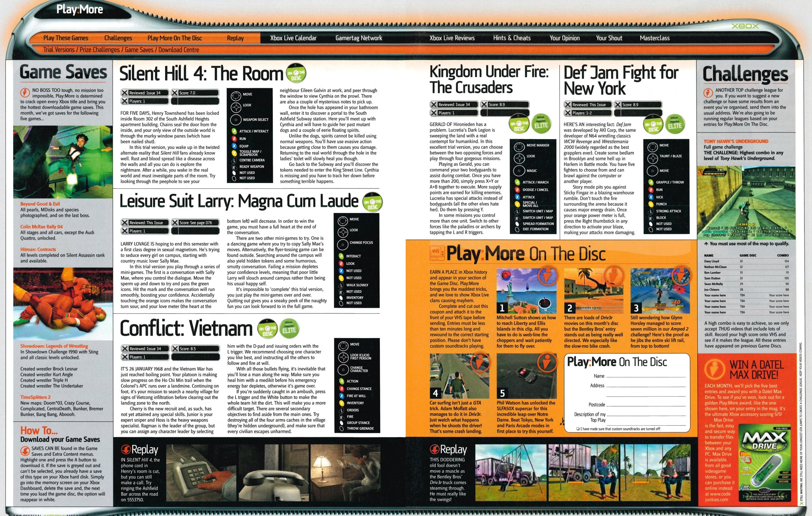Open the Hitman: Contracts save link

(x=38, y=249)
